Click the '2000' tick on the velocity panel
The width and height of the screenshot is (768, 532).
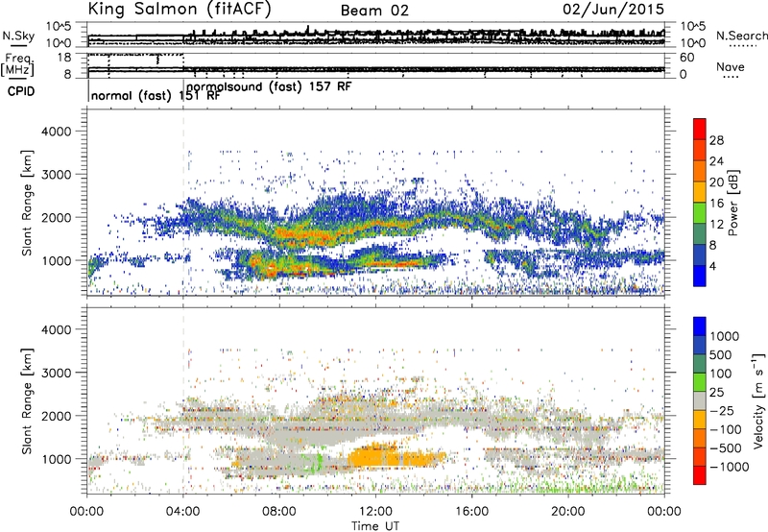coord(56,416)
